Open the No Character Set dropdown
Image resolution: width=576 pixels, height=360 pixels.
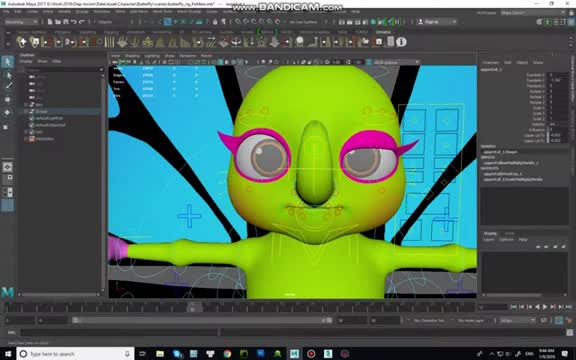pyautogui.click(x=428, y=321)
